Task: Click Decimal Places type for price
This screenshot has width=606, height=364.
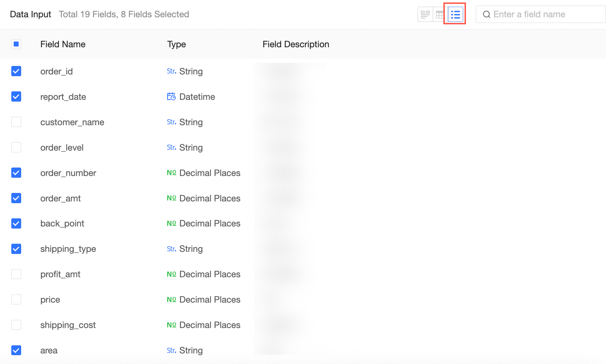Action: [210, 299]
